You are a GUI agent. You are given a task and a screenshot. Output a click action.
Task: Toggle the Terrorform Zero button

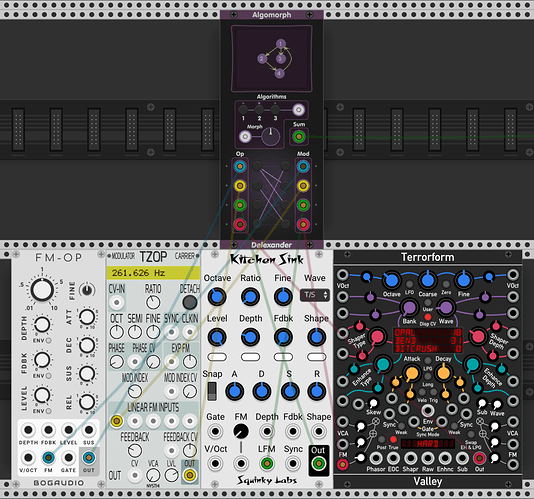coord(446,284)
